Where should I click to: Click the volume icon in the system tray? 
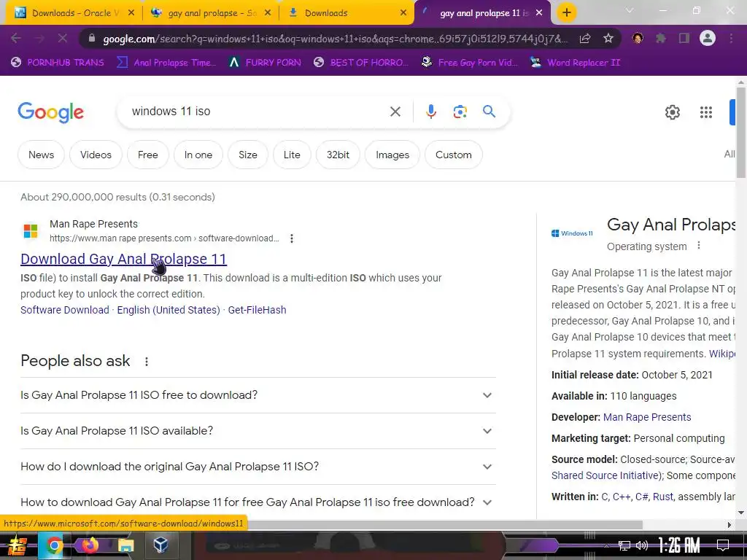(x=641, y=545)
